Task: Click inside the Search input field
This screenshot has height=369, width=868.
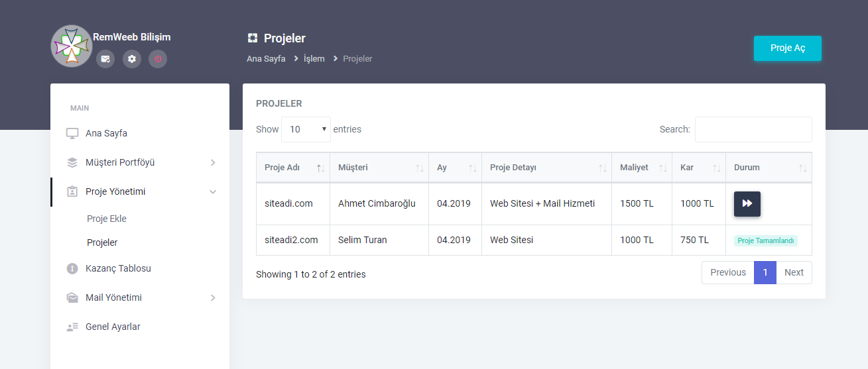Action: [753, 129]
